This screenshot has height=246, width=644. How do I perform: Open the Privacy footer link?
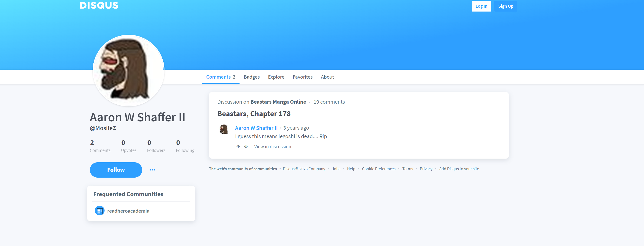pos(426,169)
